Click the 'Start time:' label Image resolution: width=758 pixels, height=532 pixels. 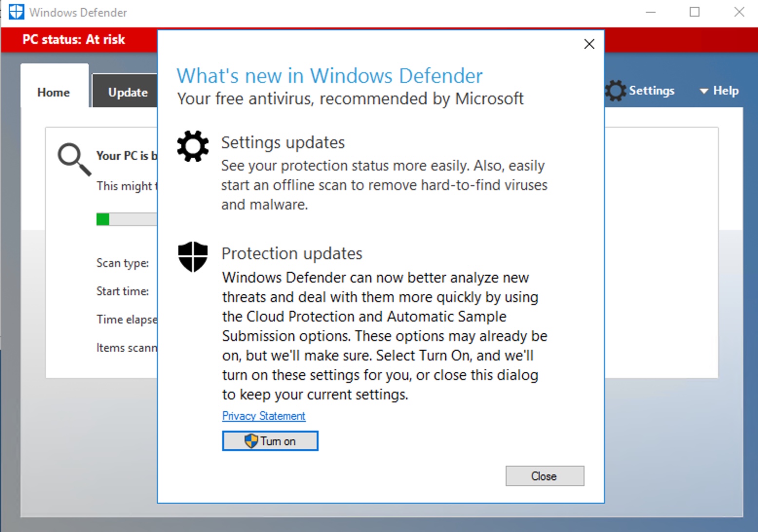(123, 291)
